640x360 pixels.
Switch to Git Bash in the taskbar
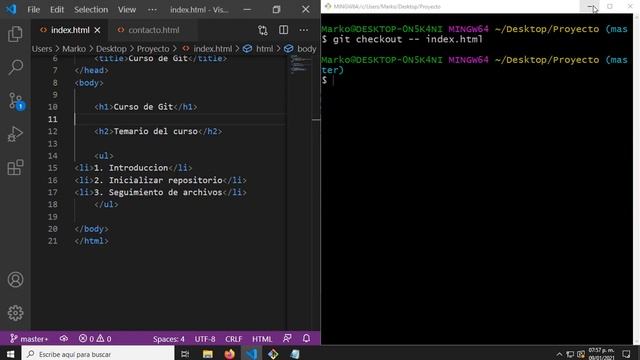click(x=273, y=354)
